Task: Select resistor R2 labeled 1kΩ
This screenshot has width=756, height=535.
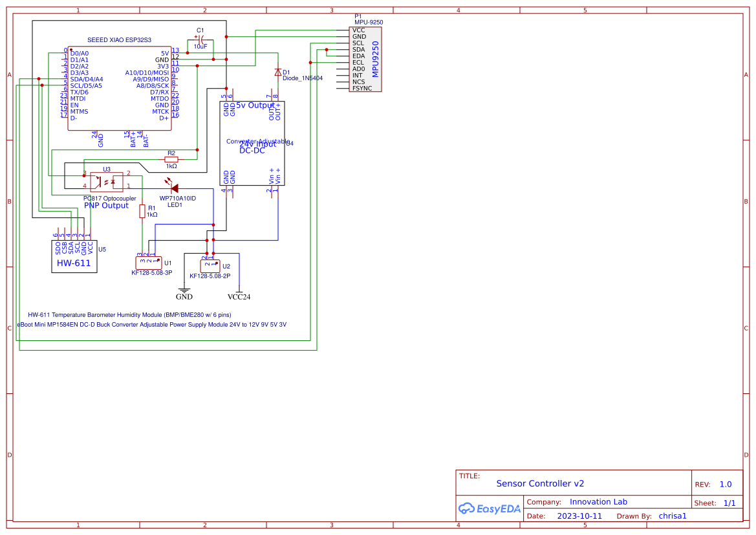Action: click(x=171, y=158)
